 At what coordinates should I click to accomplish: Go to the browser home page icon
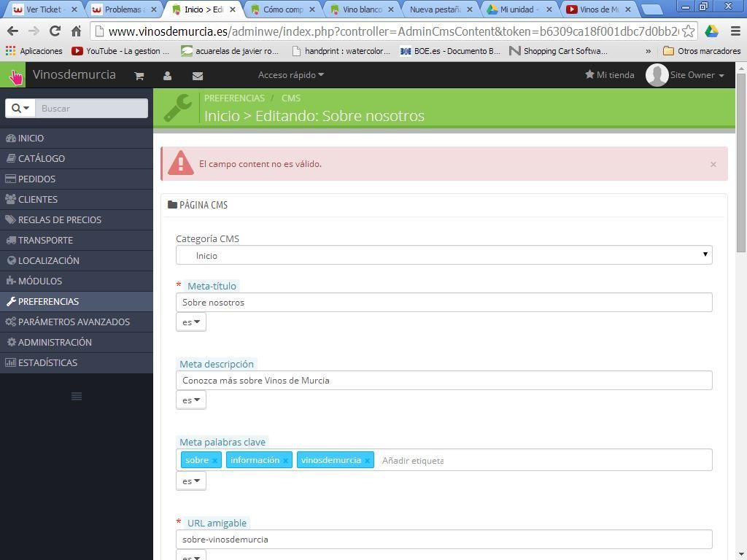coord(76,31)
